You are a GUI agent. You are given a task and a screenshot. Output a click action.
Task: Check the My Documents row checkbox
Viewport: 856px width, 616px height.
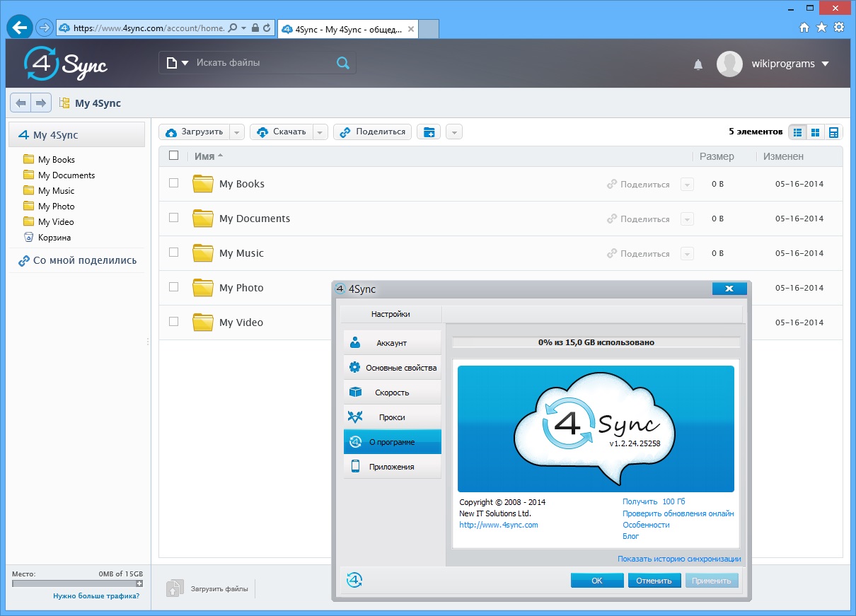coord(174,218)
